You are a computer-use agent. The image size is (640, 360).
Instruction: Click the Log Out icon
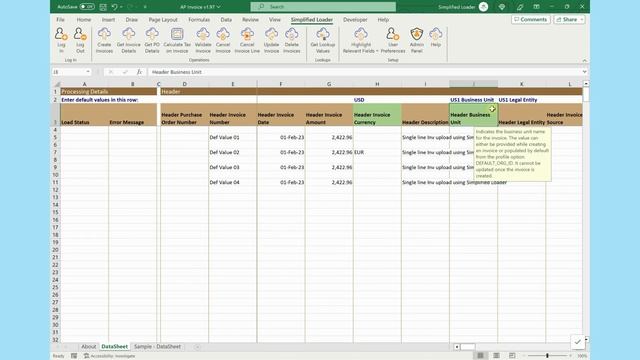(x=80, y=40)
